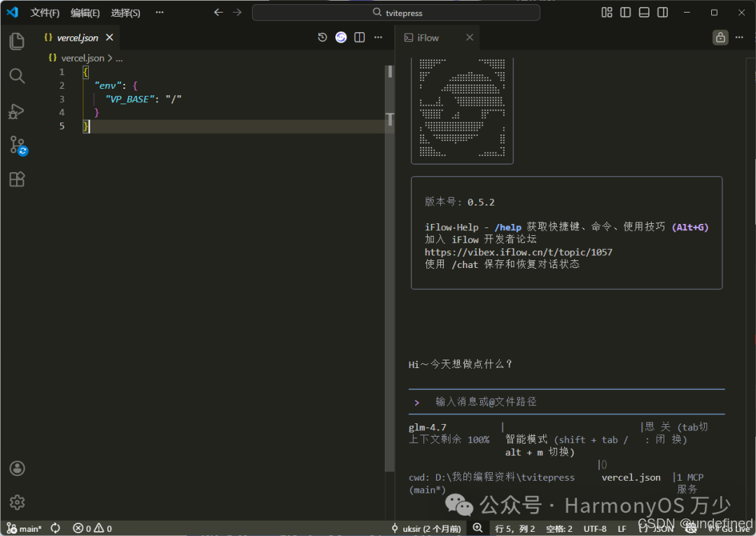Open the 文件(F) menu
This screenshot has width=756, height=536.
[x=45, y=13]
